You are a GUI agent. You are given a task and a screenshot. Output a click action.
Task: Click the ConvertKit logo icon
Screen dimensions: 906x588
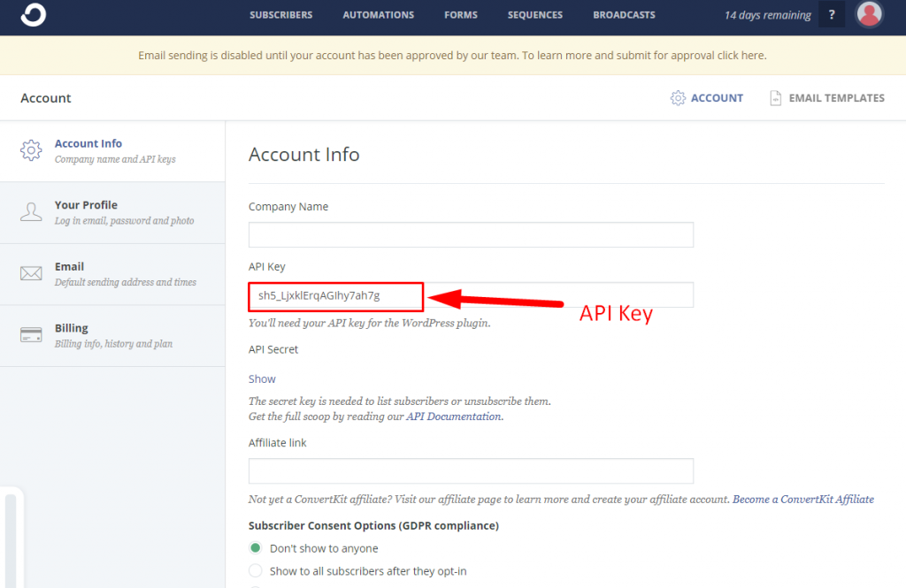pos(33,15)
